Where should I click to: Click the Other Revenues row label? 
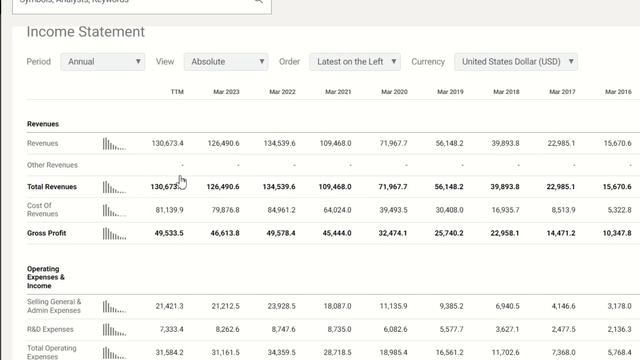tap(52, 165)
